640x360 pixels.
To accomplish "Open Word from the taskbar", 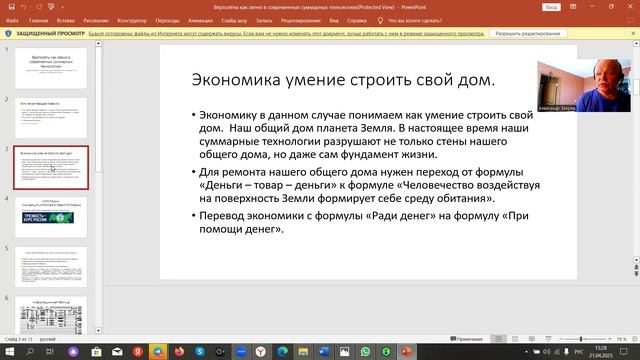I will tap(324, 351).
